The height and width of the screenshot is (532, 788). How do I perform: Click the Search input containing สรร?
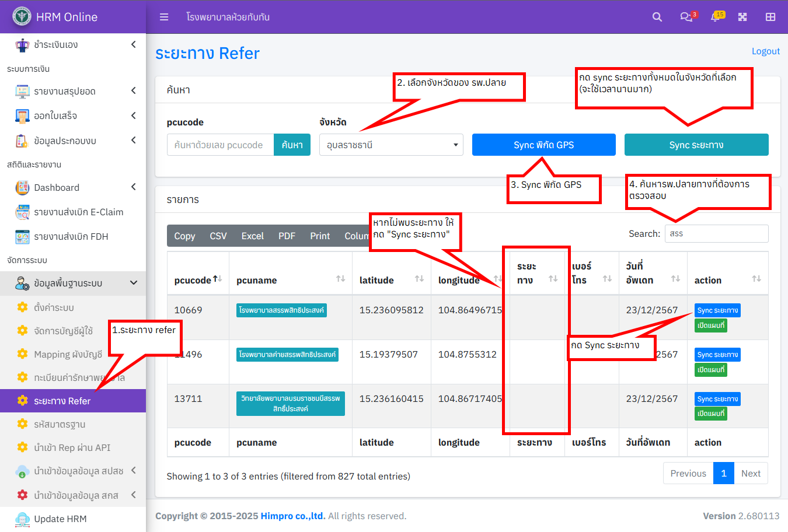tap(716, 233)
